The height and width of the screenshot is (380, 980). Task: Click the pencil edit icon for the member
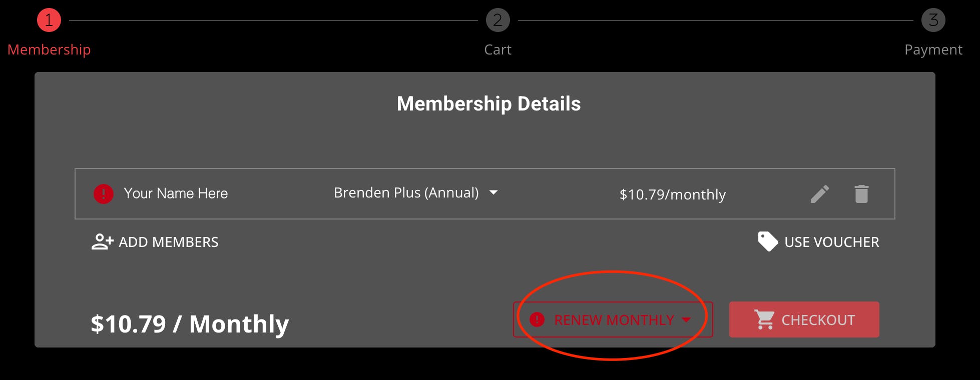pyautogui.click(x=819, y=194)
